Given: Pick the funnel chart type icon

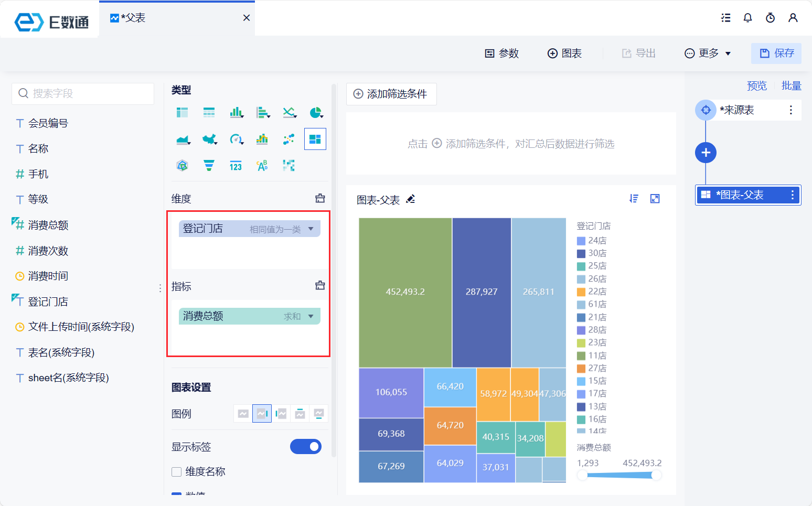Looking at the screenshot, I should (x=209, y=166).
